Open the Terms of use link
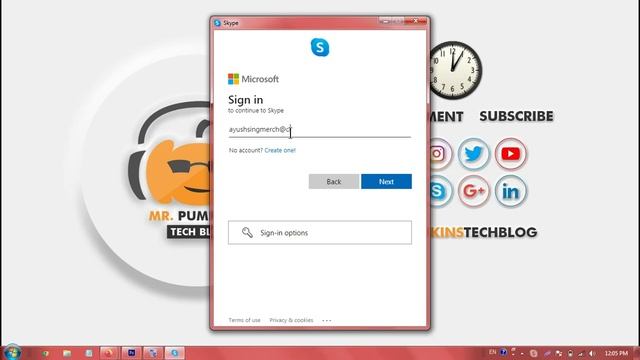Screen dimensions: 640x360 244,320
